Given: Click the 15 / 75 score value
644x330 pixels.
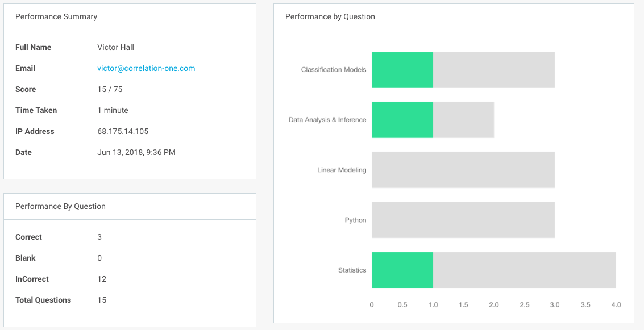Looking at the screenshot, I should (110, 89).
